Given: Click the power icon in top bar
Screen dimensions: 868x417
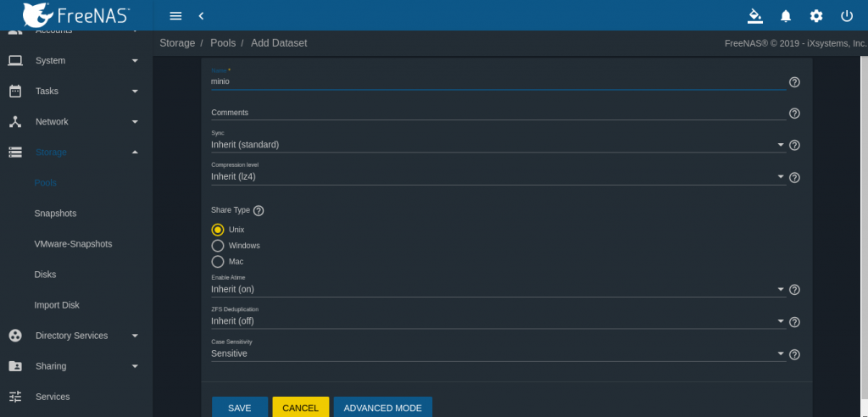Looking at the screenshot, I should tap(846, 16).
